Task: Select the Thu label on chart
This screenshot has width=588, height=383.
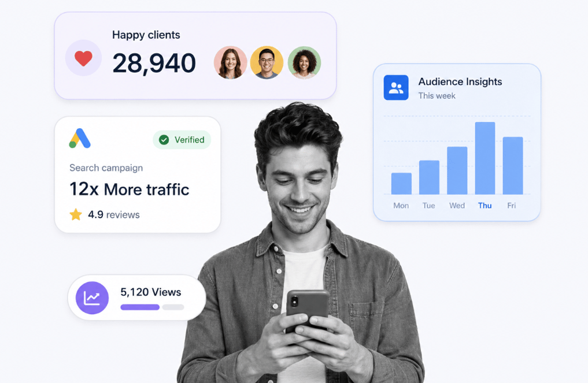Action: (x=485, y=206)
